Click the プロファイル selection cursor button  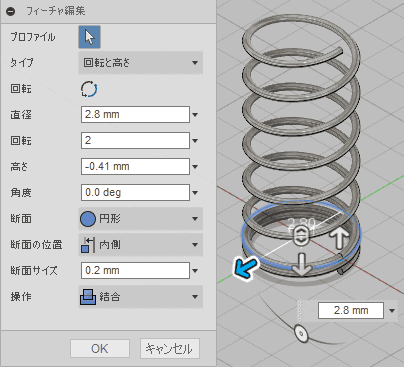tap(89, 37)
